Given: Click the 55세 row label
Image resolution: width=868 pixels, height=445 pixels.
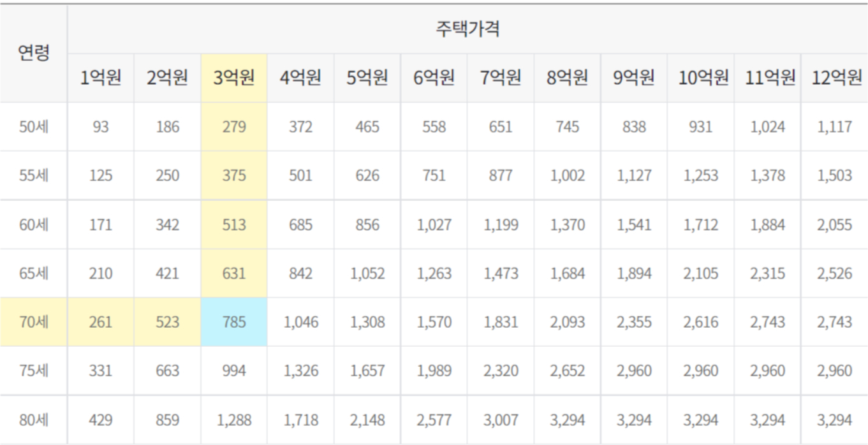Looking at the screenshot, I should (x=34, y=175).
